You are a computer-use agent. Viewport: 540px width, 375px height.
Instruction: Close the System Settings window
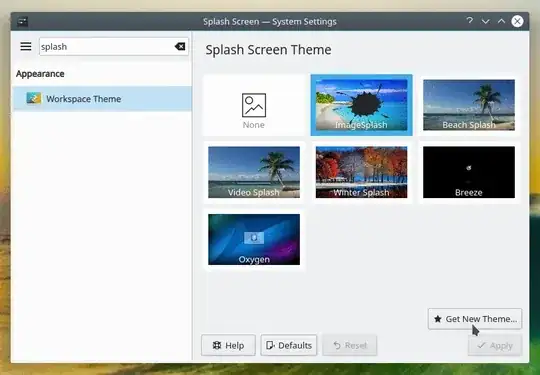click(x=517, y=21)
